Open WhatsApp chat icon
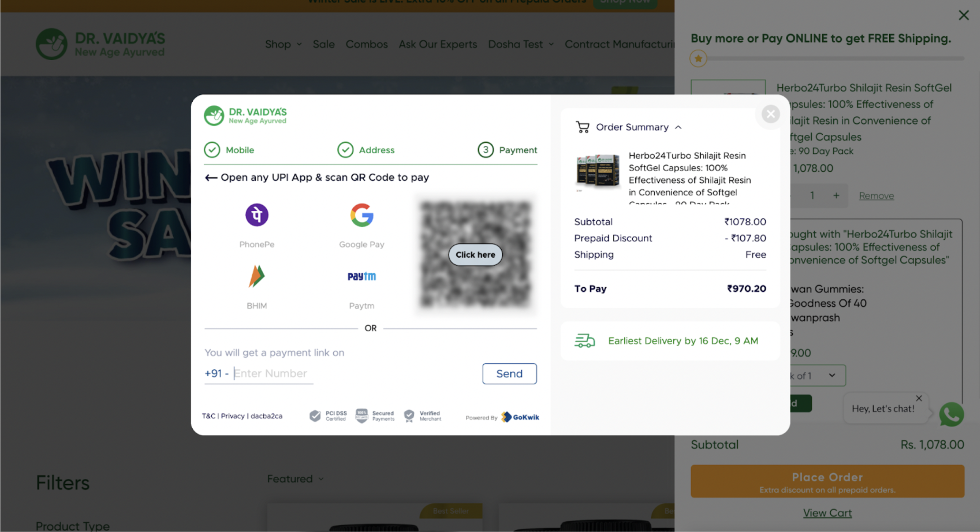 click(951, 415)
